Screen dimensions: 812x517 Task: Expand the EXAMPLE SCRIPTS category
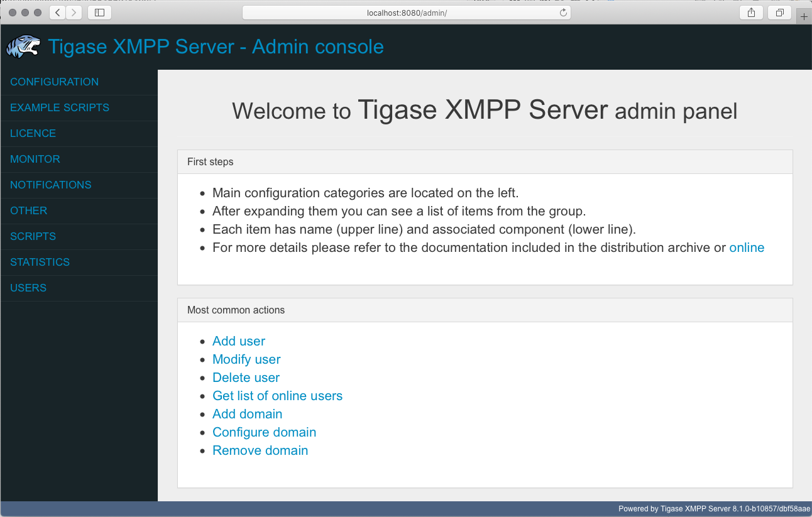[x=79, y=108]
